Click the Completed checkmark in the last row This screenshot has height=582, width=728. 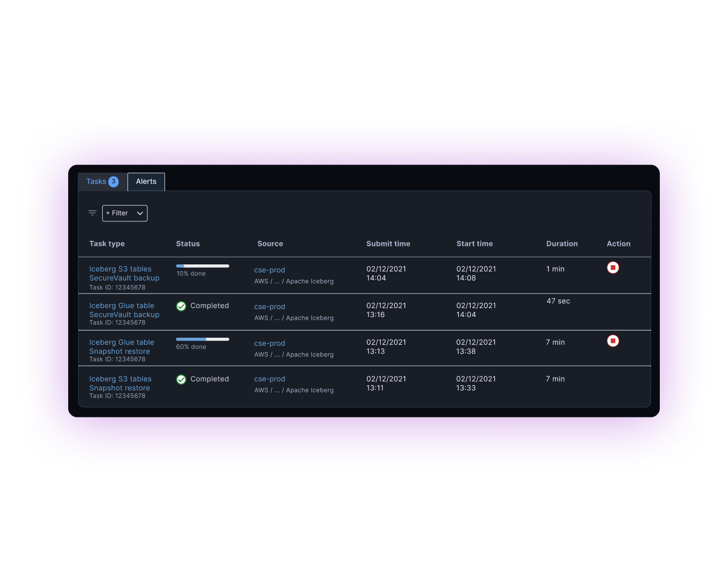(181, 379)
